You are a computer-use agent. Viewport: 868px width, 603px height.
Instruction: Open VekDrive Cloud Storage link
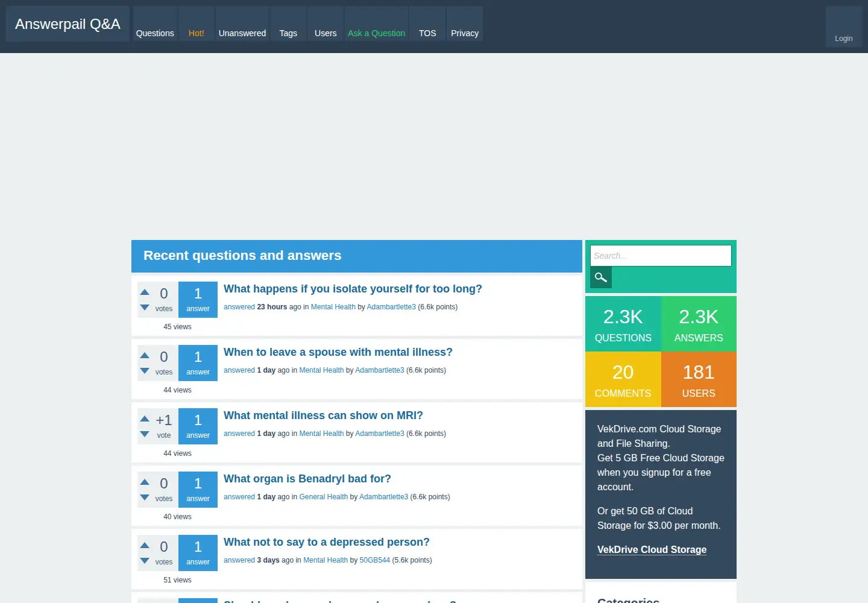(x=652, y=549)
